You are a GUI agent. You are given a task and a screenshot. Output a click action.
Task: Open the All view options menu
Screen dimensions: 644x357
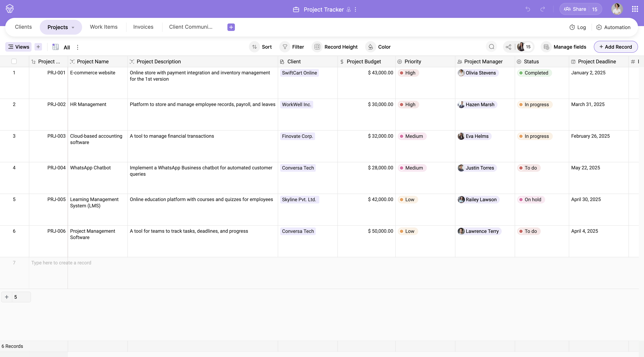[77, 47]
